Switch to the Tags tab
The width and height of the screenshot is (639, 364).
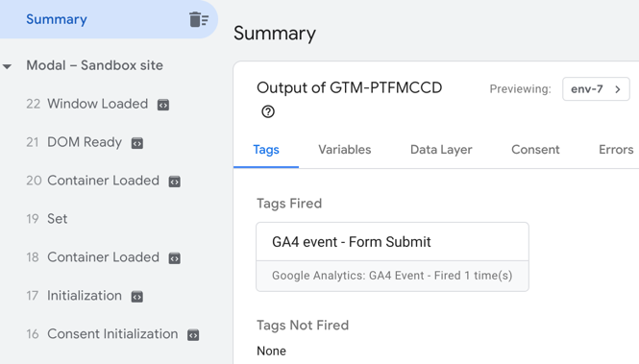pyautogui.click(x=266, y=150)
